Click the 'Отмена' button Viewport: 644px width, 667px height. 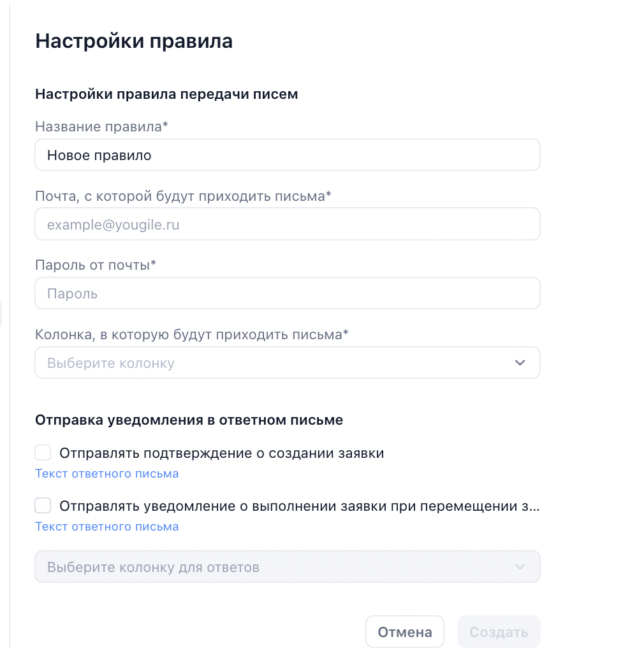click(404, 632)
